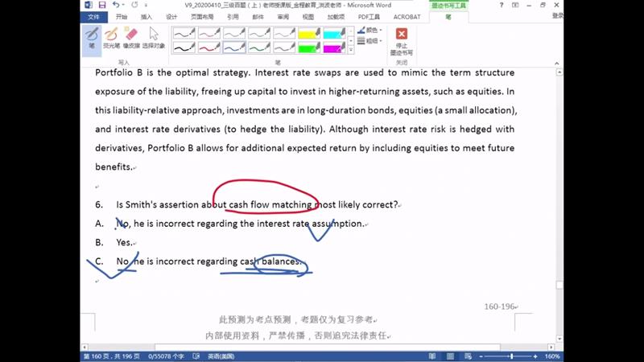Switch to the Insert (插入) tab
644x362 pixels.
pos(147,17)
